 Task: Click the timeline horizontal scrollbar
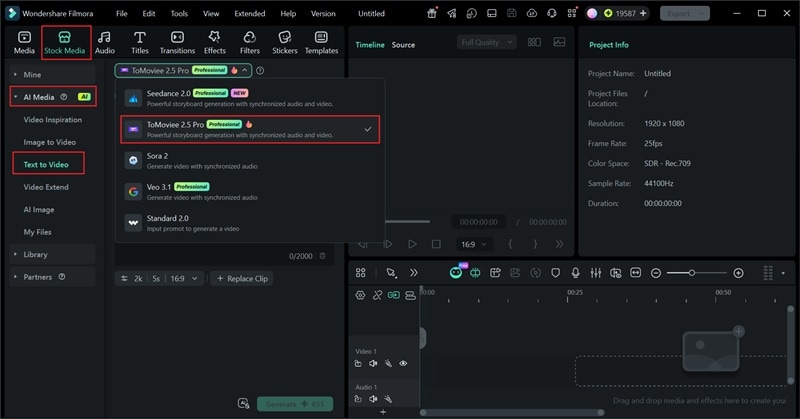pyautogui.click(x=512, y=412)
